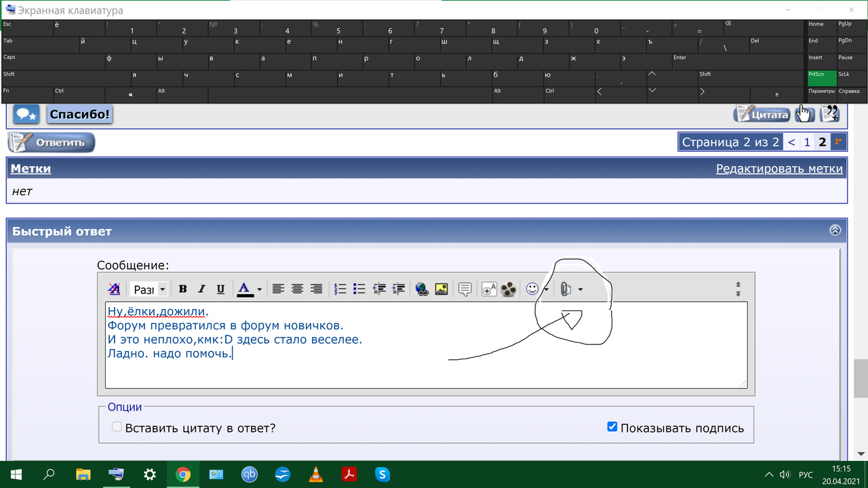Viewport: 868px width, 488px height.
Task: Collapse the 'Быстрый ответ' panel
Action: tap(835, 230)
